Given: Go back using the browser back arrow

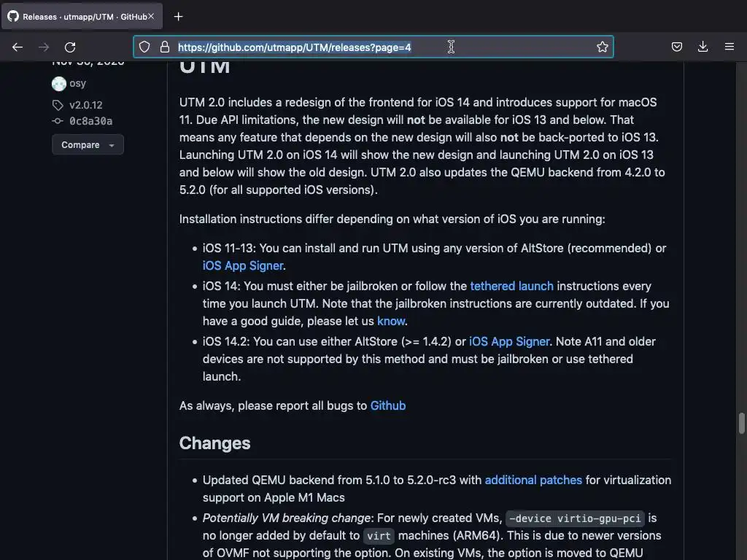Looking at the screenshot, I should pos(18,47).
